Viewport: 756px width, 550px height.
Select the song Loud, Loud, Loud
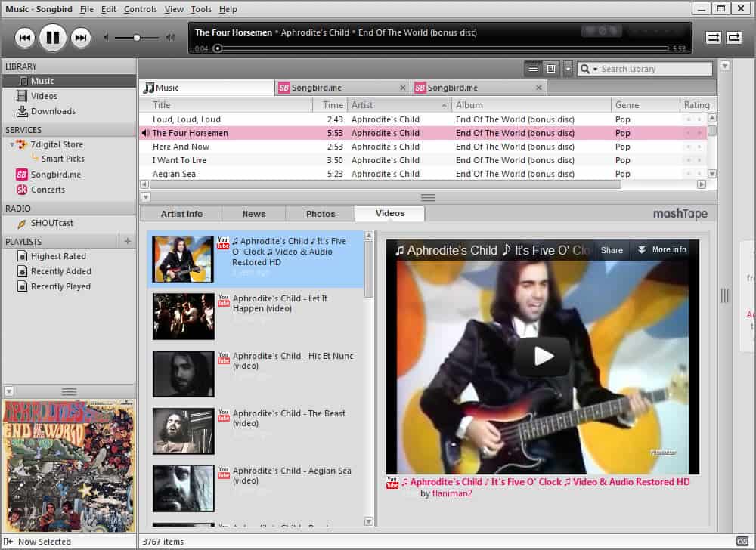(x=423, y=119)
